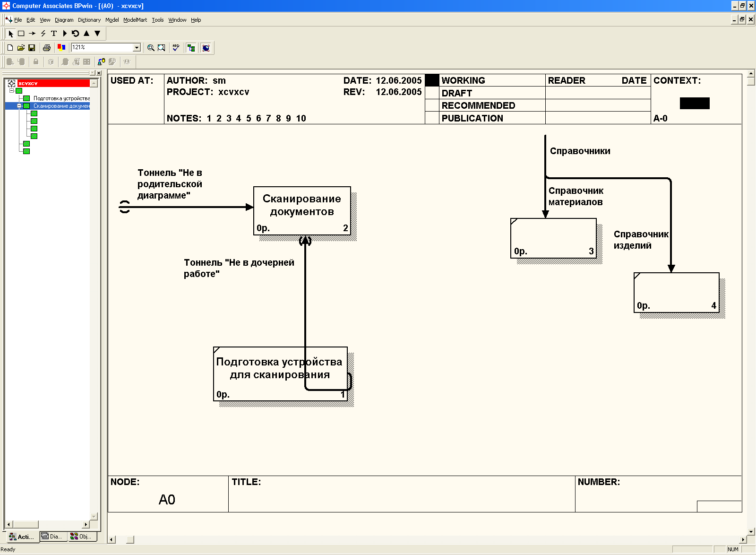Select the Подготовка устройства для сканирования box
This screenshot has width=756, height=555.
tap(280, 374)
